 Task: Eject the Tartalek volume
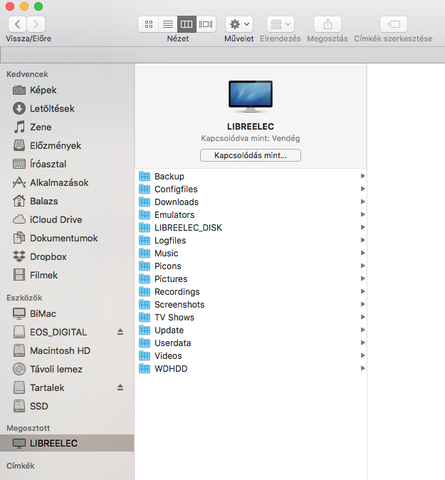pos(120,387)
